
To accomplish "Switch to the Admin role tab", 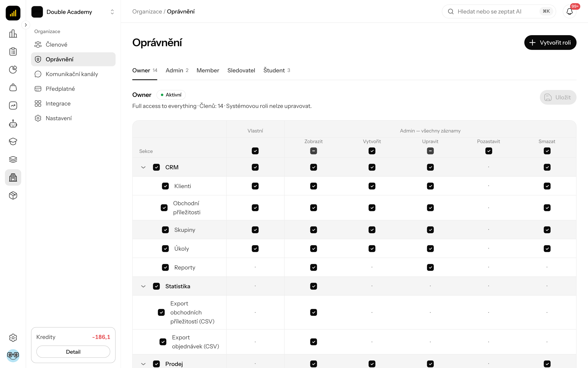I will [x=177, y=70].
